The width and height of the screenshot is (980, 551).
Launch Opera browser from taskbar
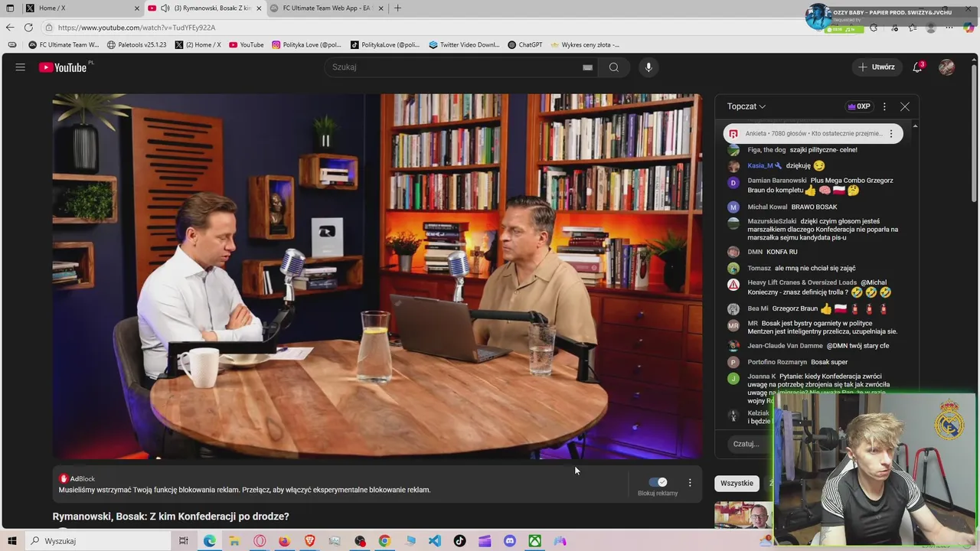point(260,541)
